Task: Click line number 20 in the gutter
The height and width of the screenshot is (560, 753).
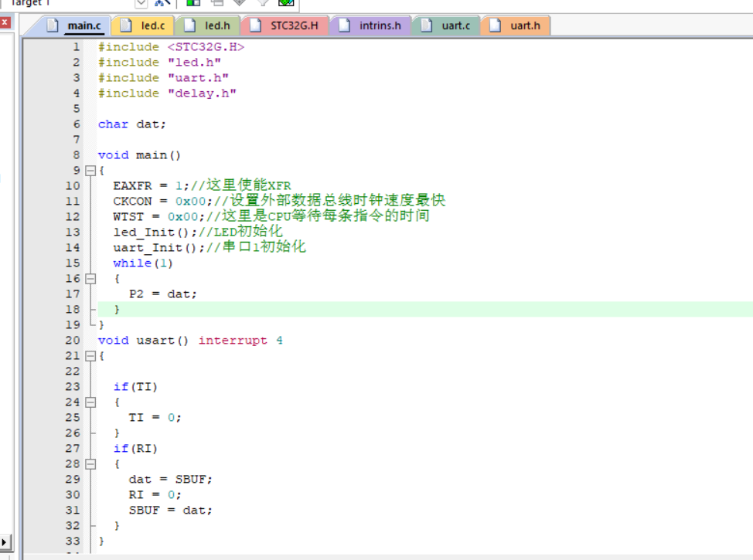Action: point(72,340)
